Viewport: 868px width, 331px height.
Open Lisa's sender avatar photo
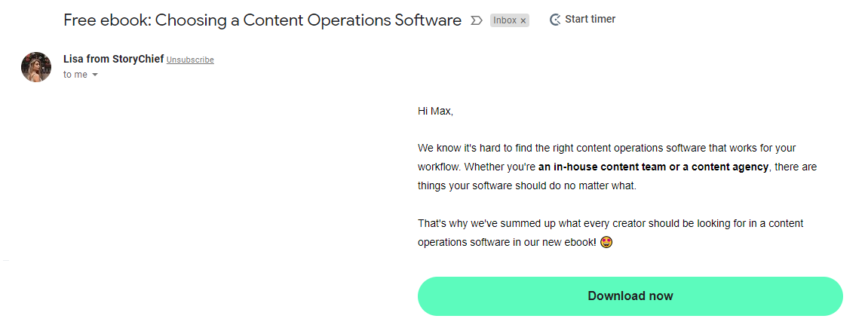(x=36, y=67)
